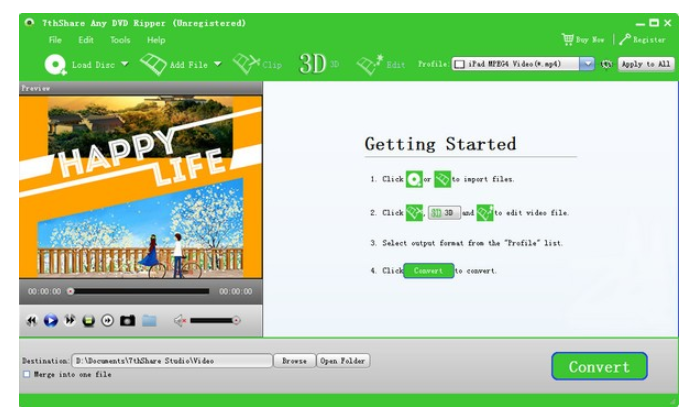Click the app logo in the title bar

click(30, 23)
